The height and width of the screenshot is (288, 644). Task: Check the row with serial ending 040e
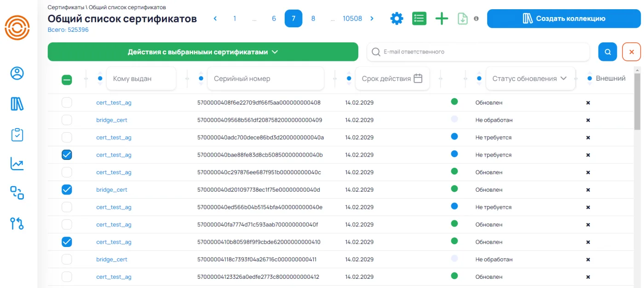coord(67,207)
